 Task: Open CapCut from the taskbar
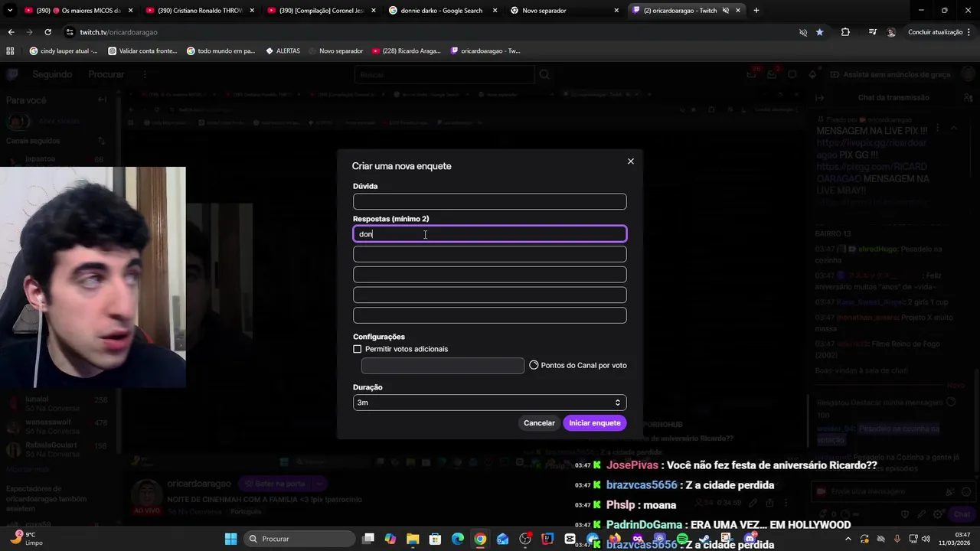[570, 539]
